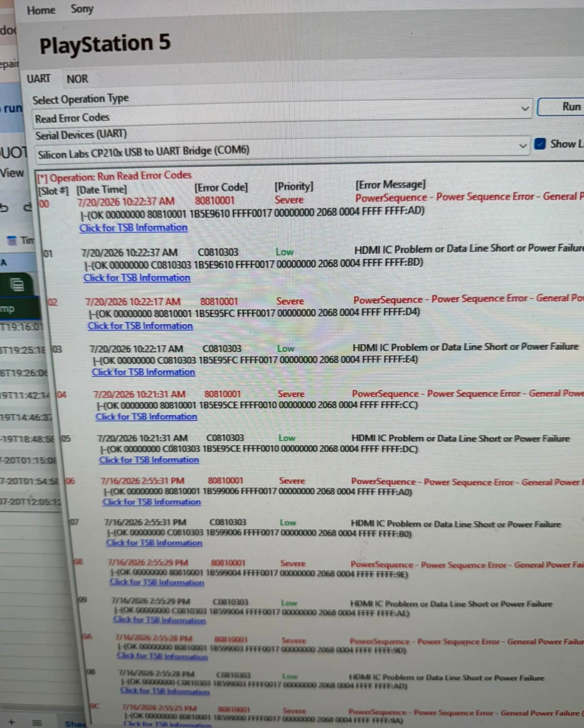Select the She... sheet tab at bottom
584x728 pixels.
click(x=75, y=724)
